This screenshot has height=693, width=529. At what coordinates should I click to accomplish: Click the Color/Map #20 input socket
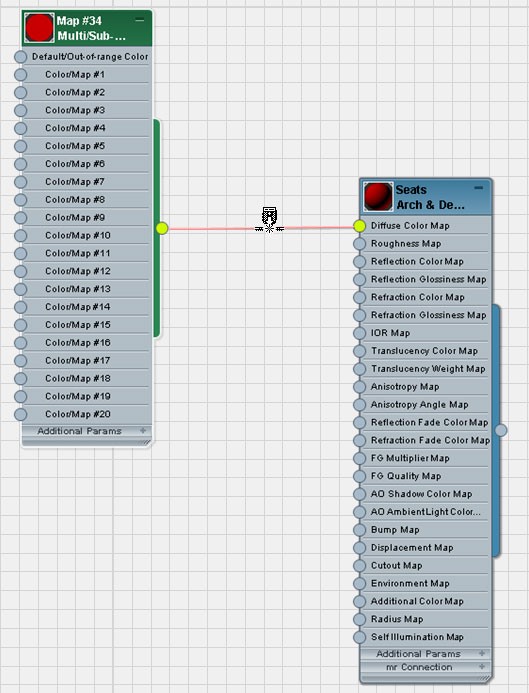20,415
